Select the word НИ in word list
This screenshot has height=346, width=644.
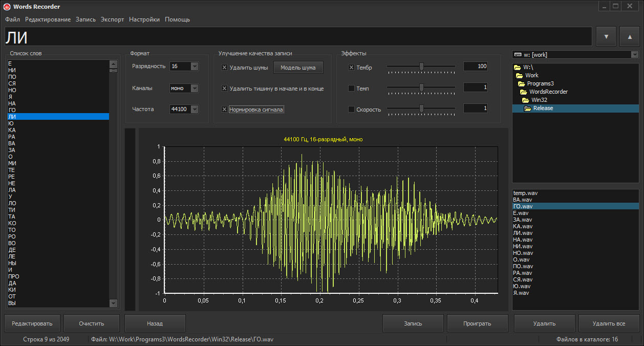(58, 70)
